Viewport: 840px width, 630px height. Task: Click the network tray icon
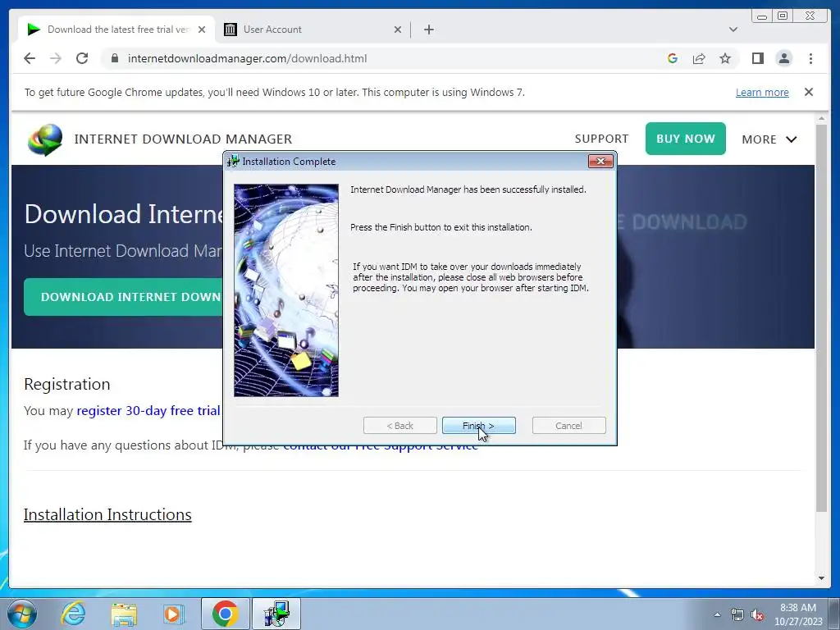click(737, 614)
